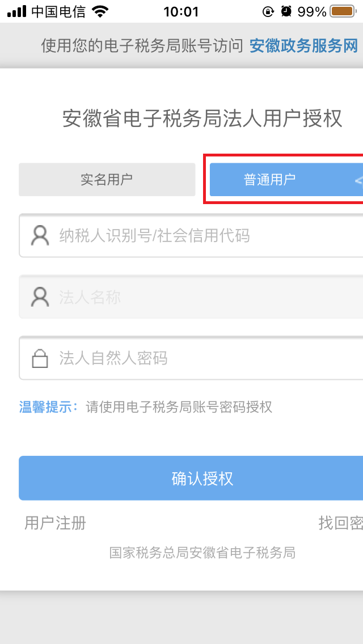Image resolution: width=363 pixels, height=644 pixels.
Task: Open the 找回密码 link
Action: tap(341, 523)
